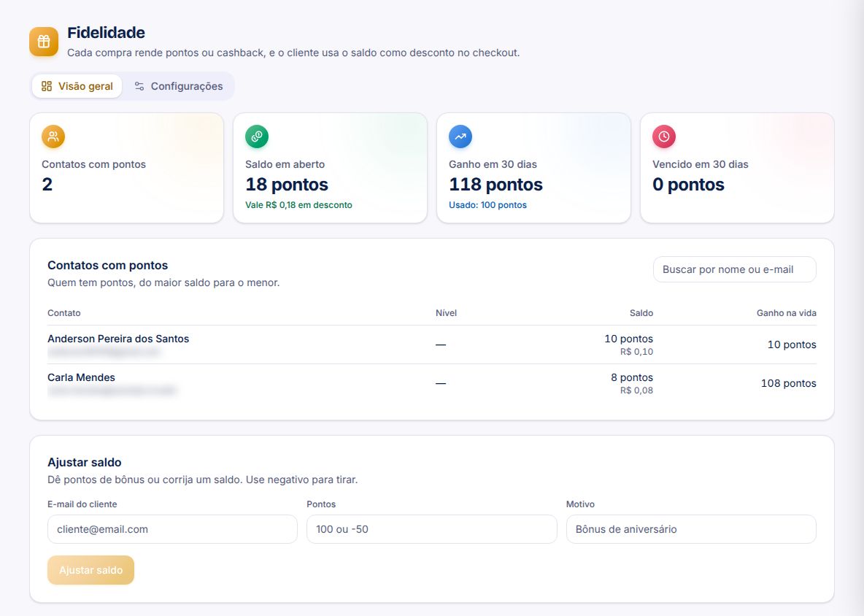Click the Ajustar saldo button
The height and width of the screenshot is (616, 864).
tap(91, 570)
